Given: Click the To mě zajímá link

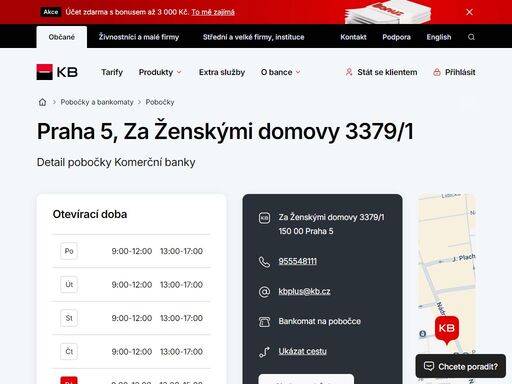Looking at the screenshot, I should 213,12.
